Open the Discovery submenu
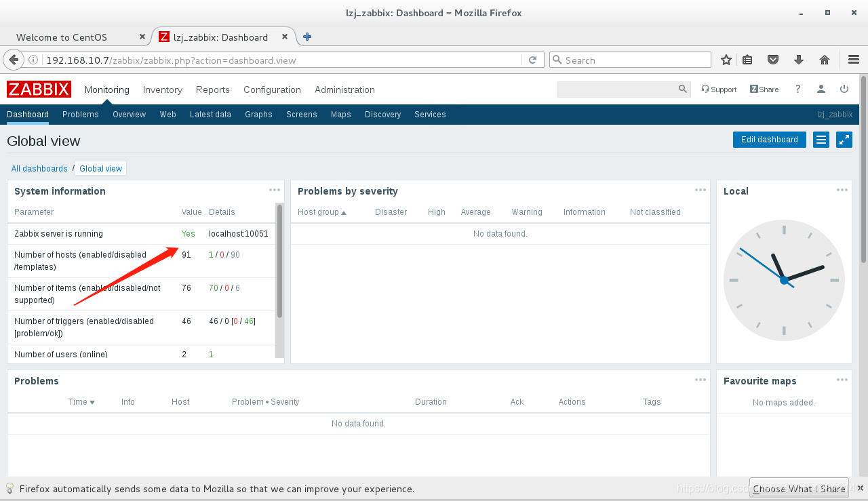868x501 pixels. click(x=383, y=115)
